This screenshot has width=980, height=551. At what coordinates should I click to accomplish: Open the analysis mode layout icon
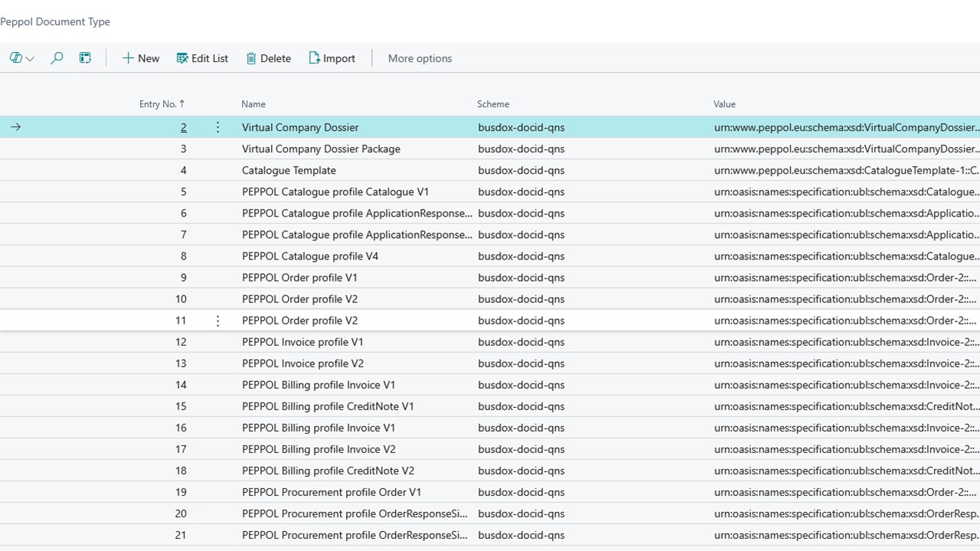pos(85,58)
